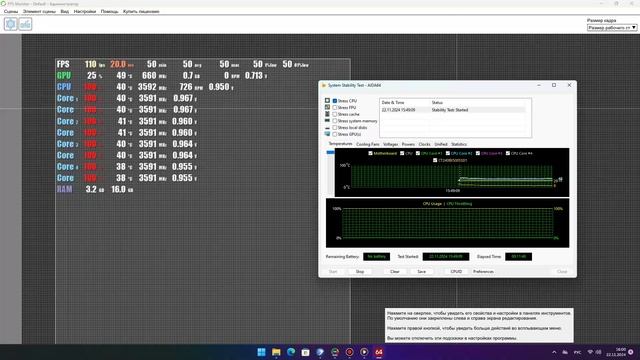Click the red record-circle icon on the taskbar
The image size is (640, 360).
point(349,352)
